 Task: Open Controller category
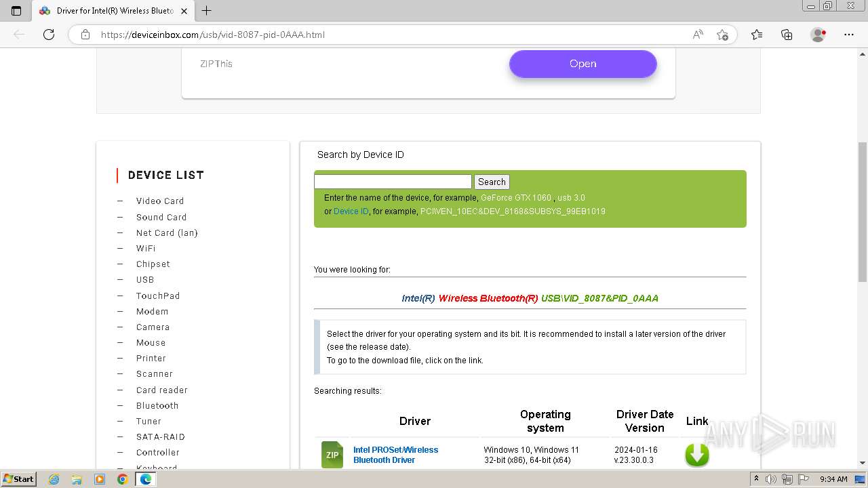pos(158,452)
